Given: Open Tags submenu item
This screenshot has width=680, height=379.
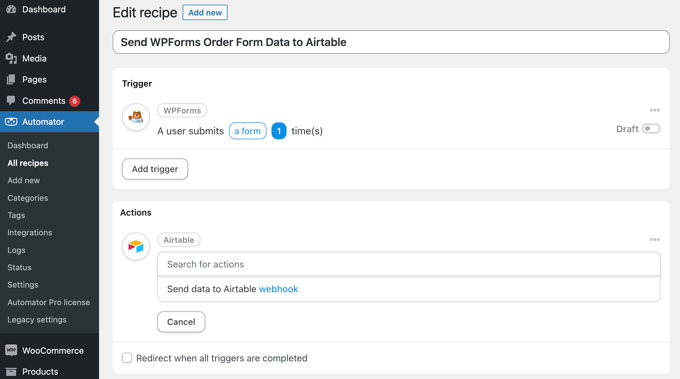Looking at the screenshot, I should [16, 215].
